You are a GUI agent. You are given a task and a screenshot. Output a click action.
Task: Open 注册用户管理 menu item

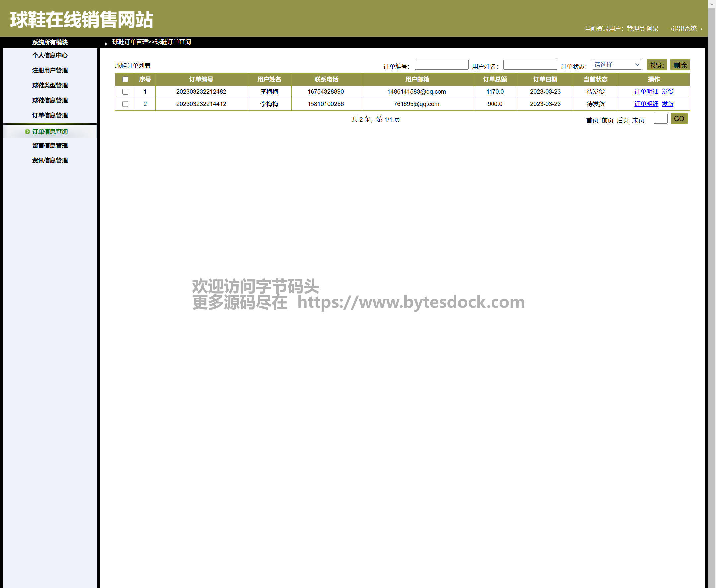click(50, 70)
